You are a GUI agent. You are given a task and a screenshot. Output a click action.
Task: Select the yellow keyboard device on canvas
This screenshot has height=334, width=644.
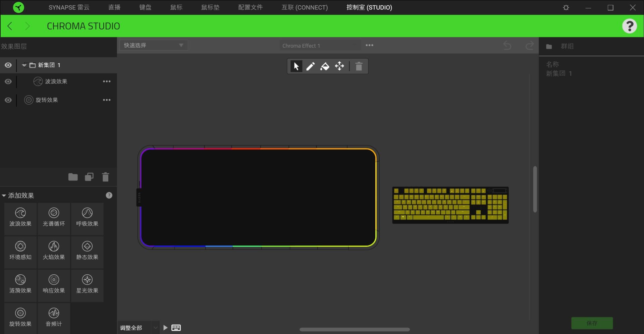coord(450,205)
